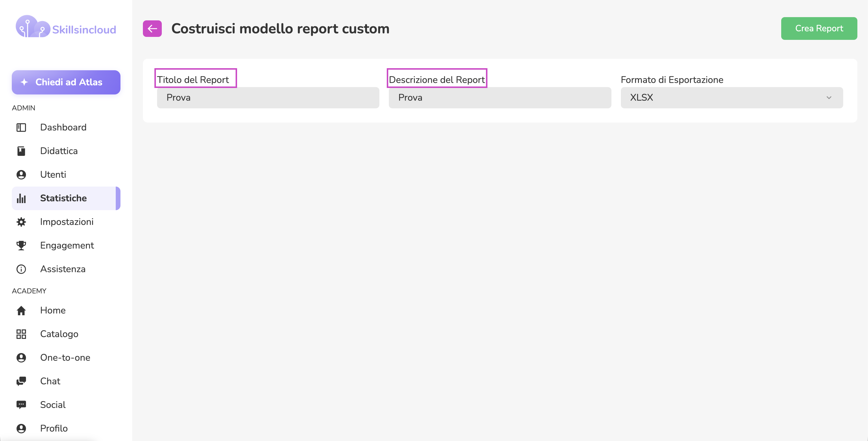Image resolution: width=868 pixels, height=441 pixels.
Task: Go to the Social section
Action: [66, 405]
